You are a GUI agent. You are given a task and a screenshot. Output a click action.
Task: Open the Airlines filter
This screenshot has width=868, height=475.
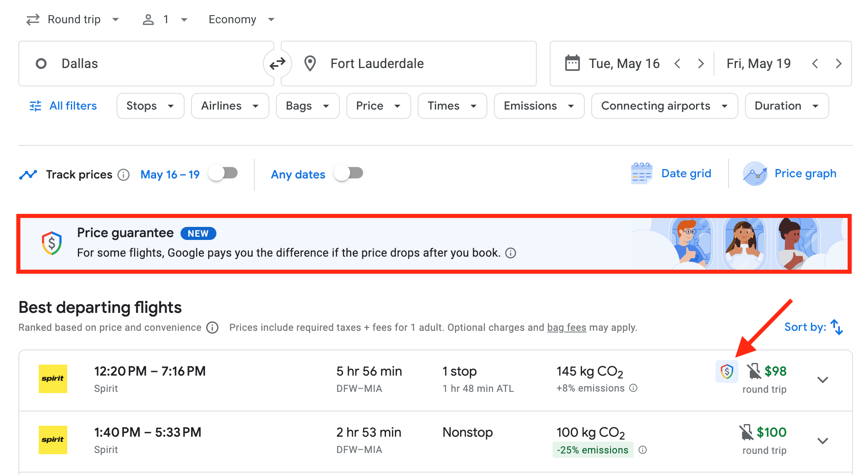pos(230,106)
